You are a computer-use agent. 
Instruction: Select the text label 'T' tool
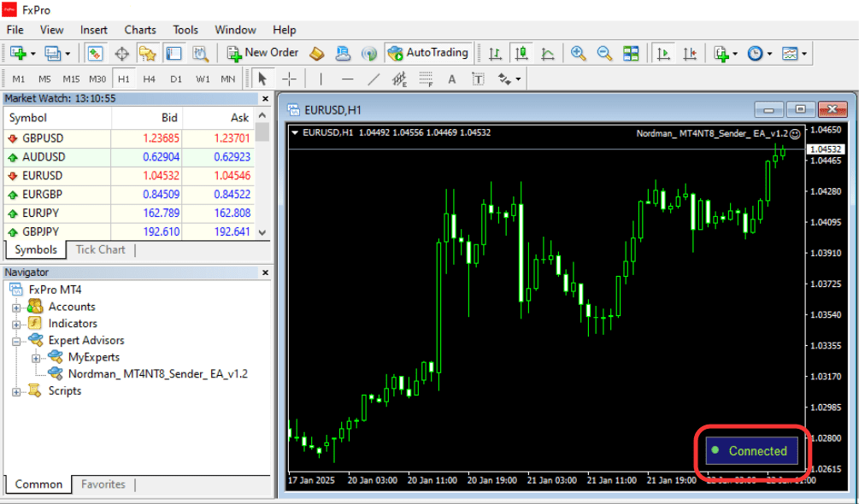(479, 79)
